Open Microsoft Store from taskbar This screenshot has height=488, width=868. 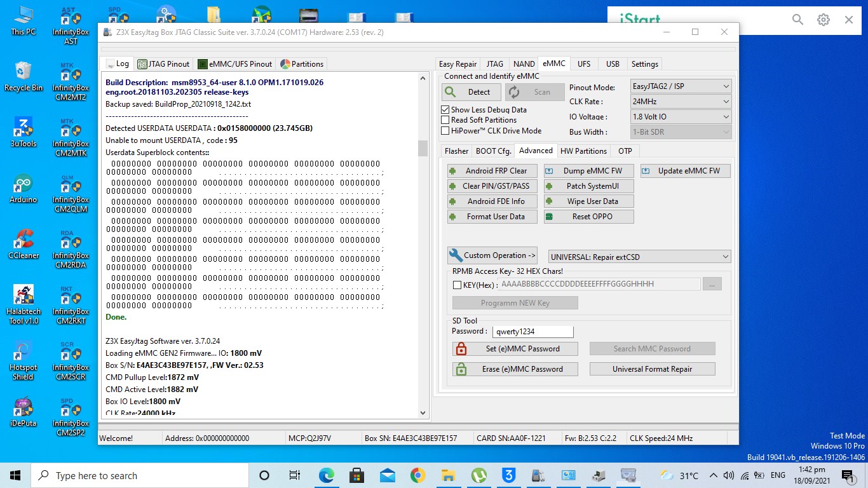[356, 475]
